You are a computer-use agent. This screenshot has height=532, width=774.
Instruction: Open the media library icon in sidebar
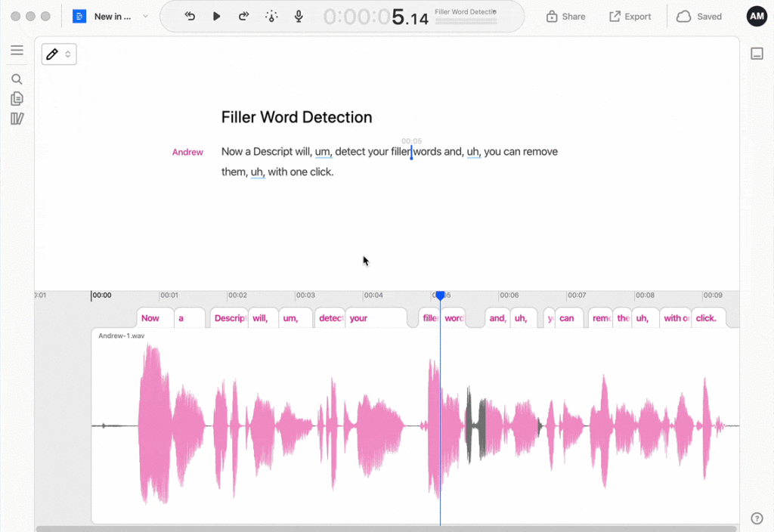click(17, 119)
